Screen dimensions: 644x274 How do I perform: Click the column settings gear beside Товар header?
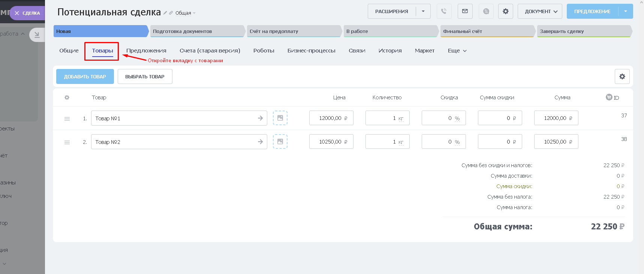click(67, 97)
